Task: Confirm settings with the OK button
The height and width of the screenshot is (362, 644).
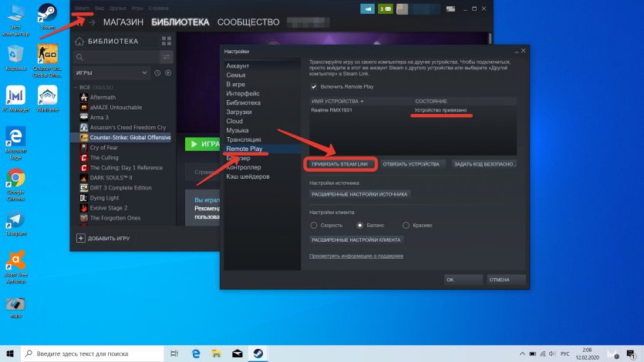Action: click(463, 280)
